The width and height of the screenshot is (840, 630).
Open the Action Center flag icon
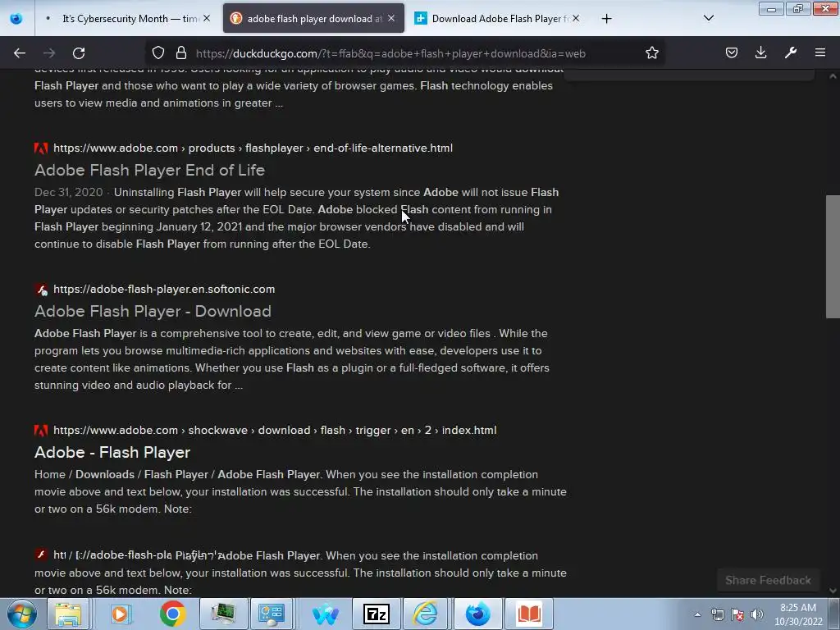pos(737,614)
